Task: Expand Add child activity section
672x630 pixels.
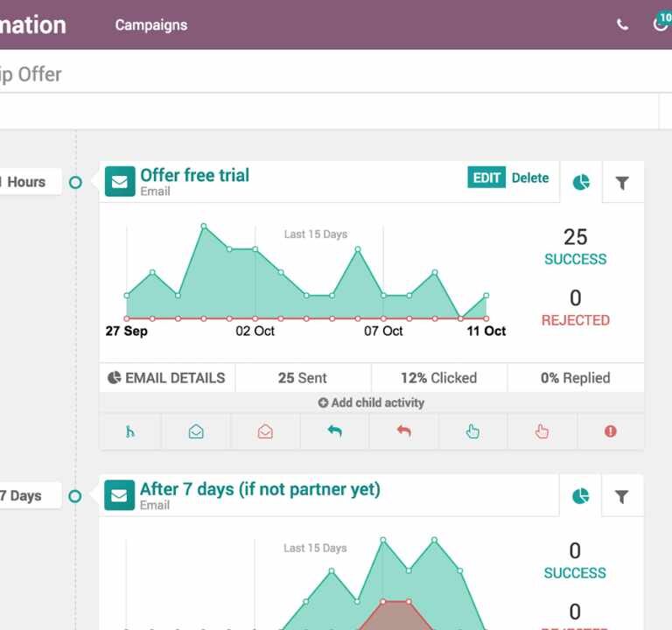Action: (x=371, y=402)
